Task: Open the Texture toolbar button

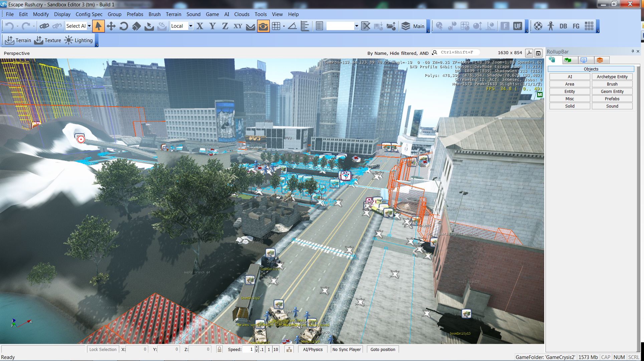Action: [x=48, y=40]
